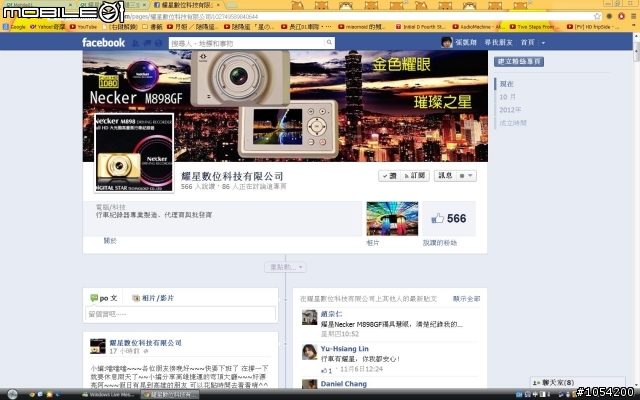Open the user avatar in Facebook top bar
Screen dimensions: 640x400
pos(447,42)
